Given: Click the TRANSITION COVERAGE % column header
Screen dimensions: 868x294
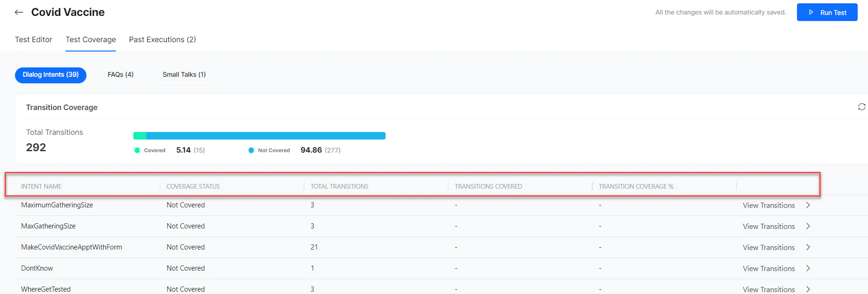Looking at the screenshot, I should click(x=636, y=186).
